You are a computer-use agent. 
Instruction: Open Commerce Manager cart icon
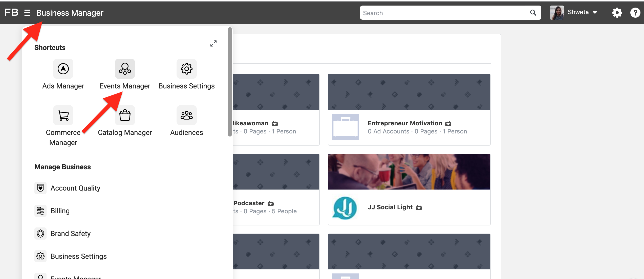63,115
